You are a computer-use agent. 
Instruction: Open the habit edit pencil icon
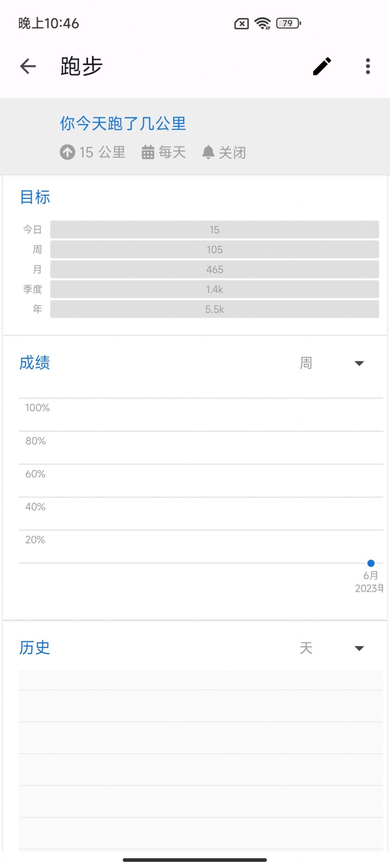coord(322,66)
